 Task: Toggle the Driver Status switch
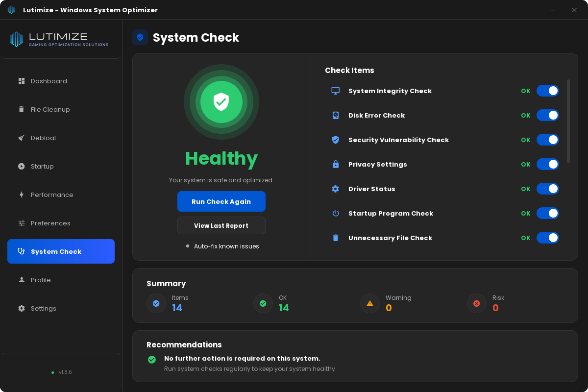click(548, 189)
